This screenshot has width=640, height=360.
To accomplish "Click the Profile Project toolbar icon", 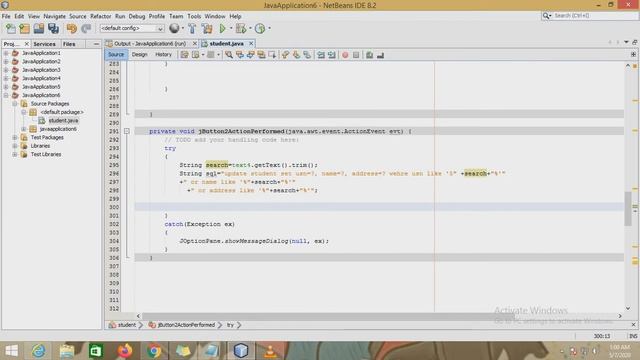I will coord(260,28).
